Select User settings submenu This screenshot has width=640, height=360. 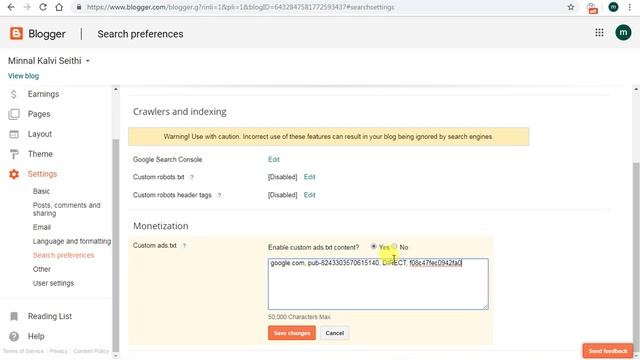(x=53, y=283)
